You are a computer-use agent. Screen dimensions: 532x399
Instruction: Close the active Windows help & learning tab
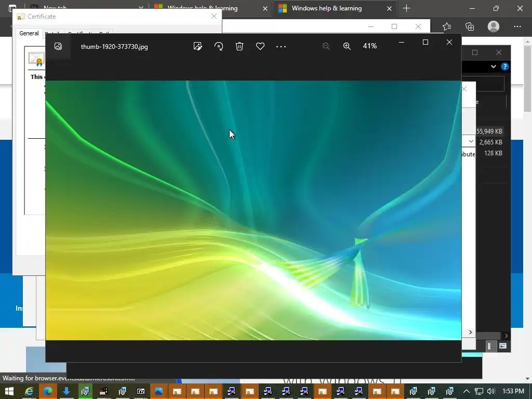click(x=390, y=8)
